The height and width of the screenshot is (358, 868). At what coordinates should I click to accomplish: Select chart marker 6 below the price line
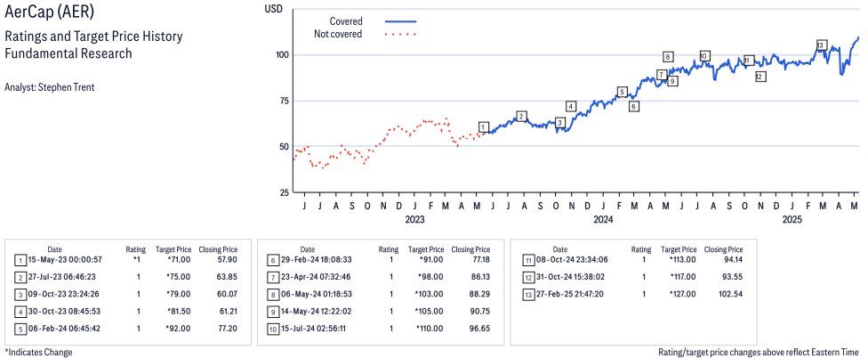pyautogui.click(x=634, y=106)
